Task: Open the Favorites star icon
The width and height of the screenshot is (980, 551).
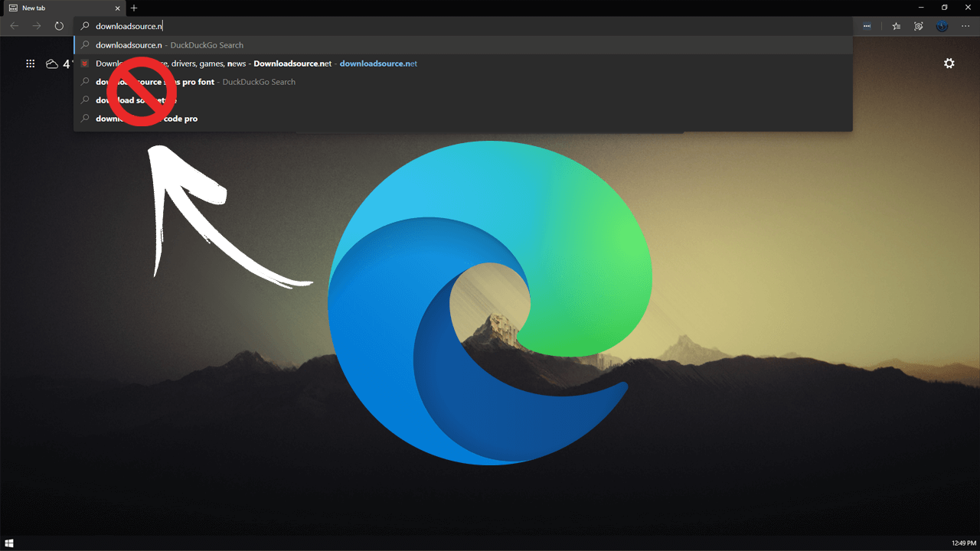Action: pyautogui.click(x=897, y=26)
